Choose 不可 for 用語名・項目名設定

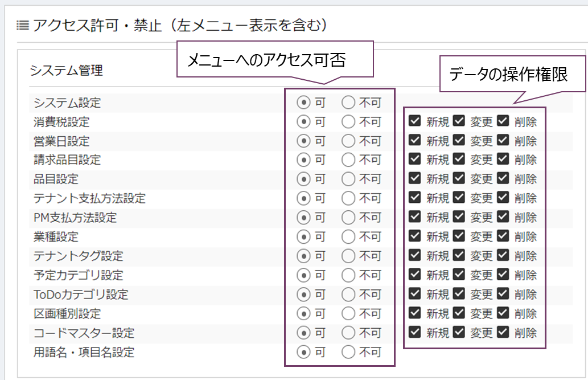pos(348,352)
